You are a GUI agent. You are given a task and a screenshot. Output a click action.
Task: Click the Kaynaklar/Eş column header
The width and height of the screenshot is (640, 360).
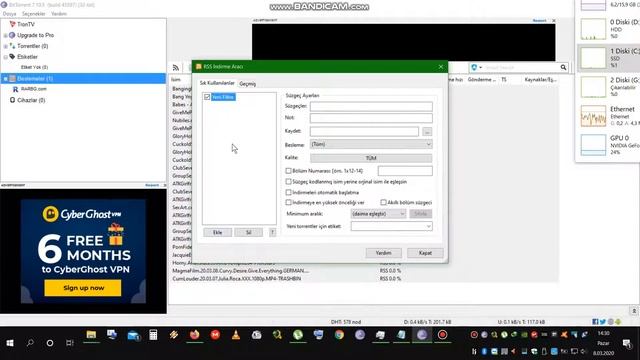pos(540,80)
